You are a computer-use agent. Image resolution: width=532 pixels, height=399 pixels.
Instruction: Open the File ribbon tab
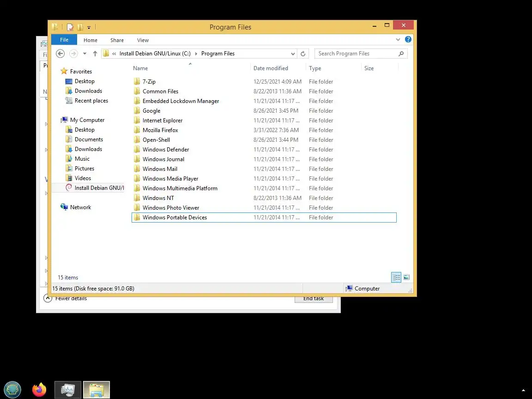(x=64, y=40)
